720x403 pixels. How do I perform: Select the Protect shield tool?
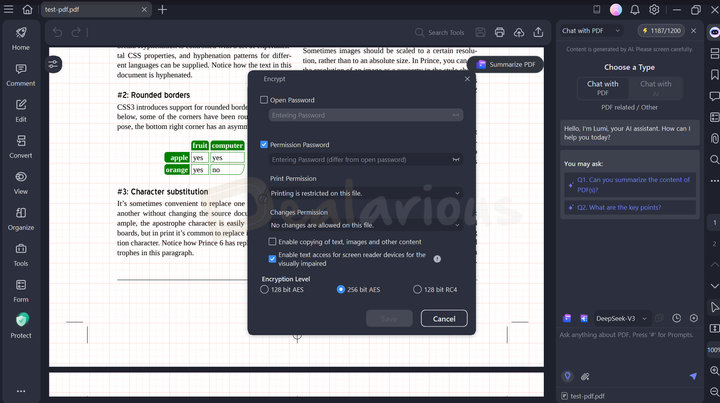[x=21, y=326]
